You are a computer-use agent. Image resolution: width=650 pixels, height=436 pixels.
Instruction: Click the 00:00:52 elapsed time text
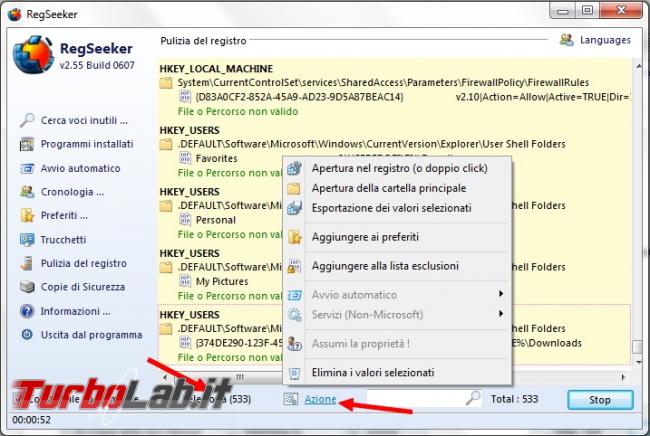click(32, 420)
